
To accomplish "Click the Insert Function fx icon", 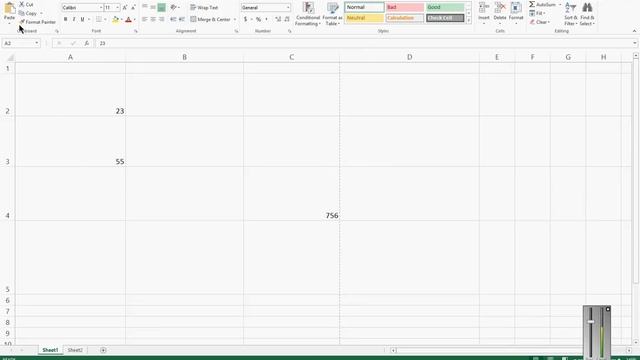I will 87,43.
